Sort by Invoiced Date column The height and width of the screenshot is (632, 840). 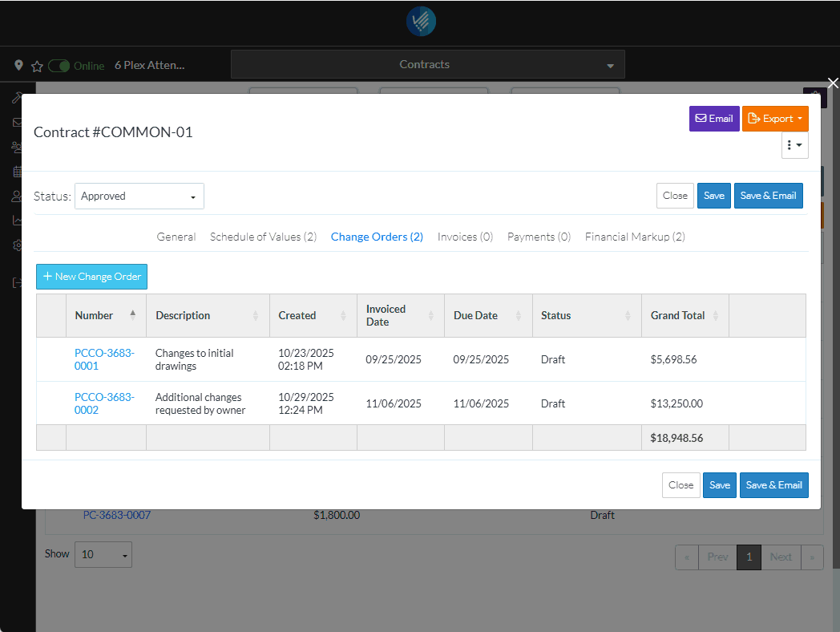400,315
